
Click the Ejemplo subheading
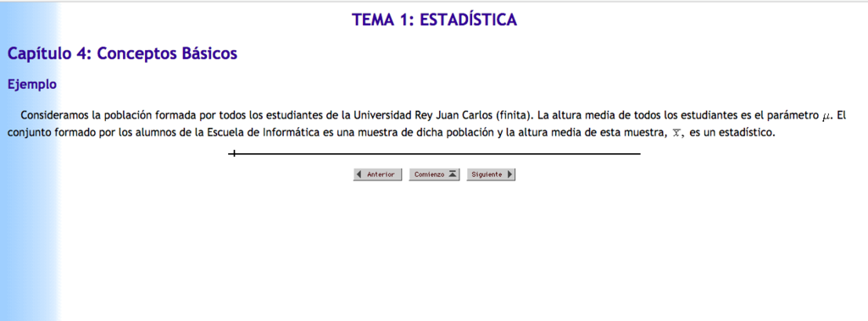point(32,85)
